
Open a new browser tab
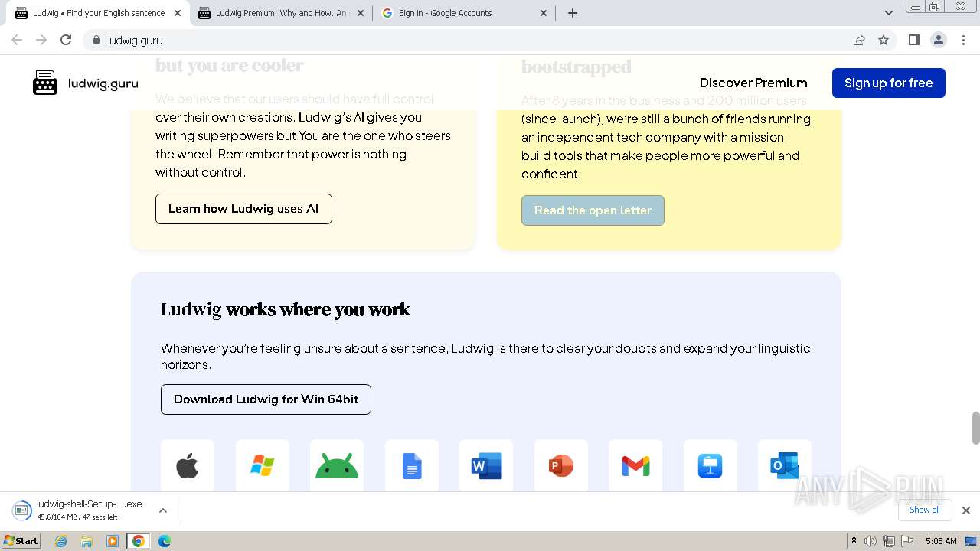[573, 13]
